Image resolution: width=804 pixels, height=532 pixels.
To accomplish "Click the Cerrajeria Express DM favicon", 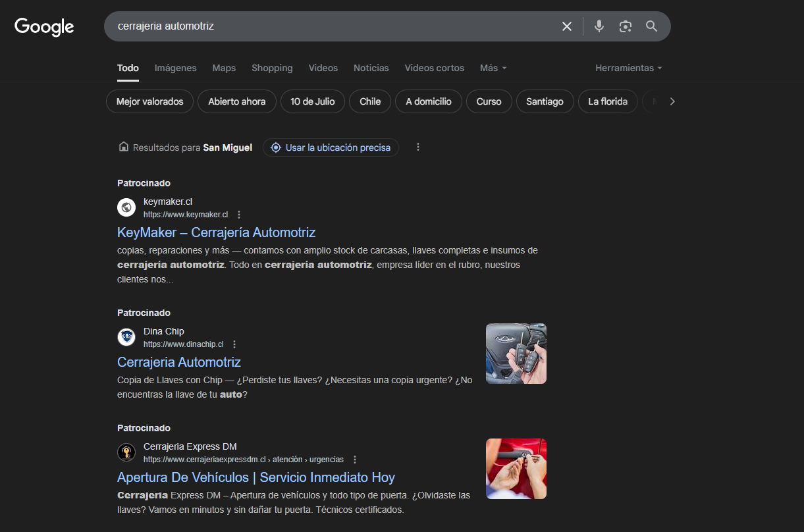I will pos(126,452).
